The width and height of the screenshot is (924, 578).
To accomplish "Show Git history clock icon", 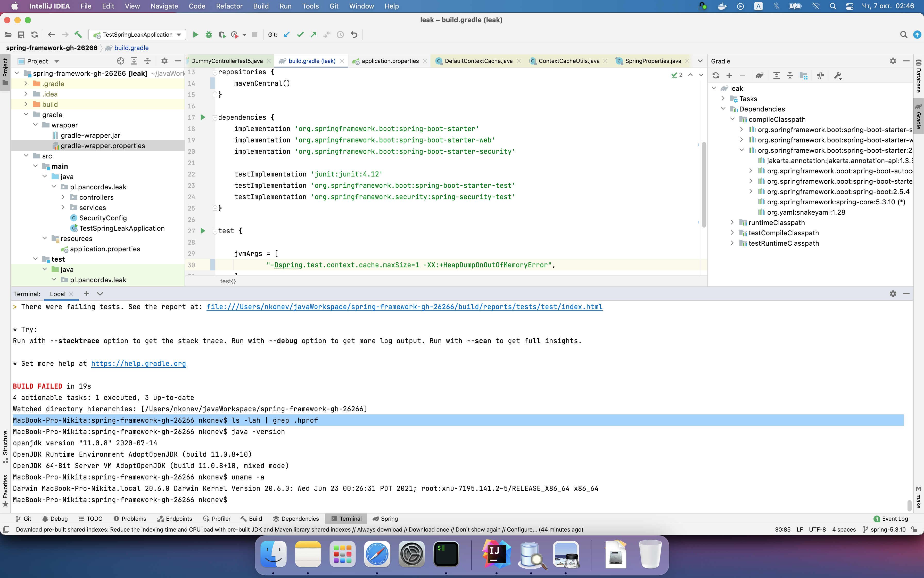I will pyautogui.click(x=340, y=35).
